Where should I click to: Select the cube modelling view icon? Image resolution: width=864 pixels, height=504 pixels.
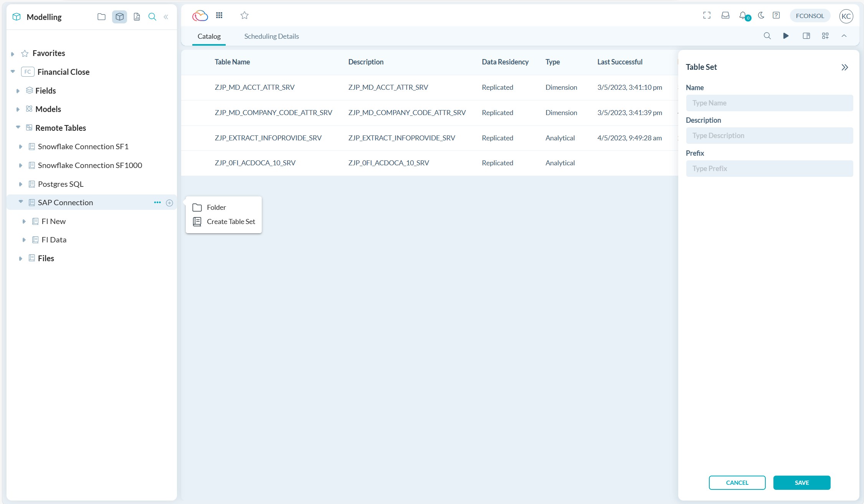click(x=119, y=17)
